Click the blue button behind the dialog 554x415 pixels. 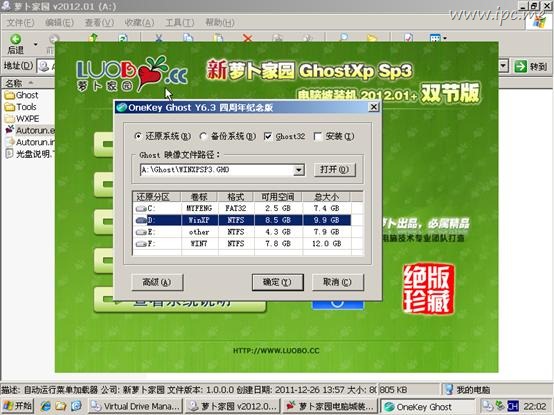click(338, 305)
